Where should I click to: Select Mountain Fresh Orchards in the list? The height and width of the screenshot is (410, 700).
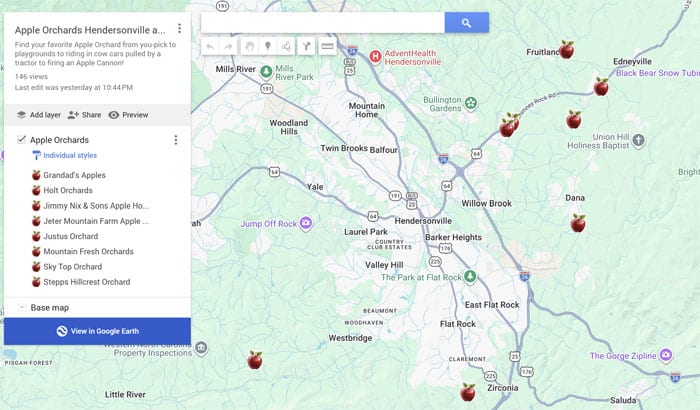pos(88,251)
